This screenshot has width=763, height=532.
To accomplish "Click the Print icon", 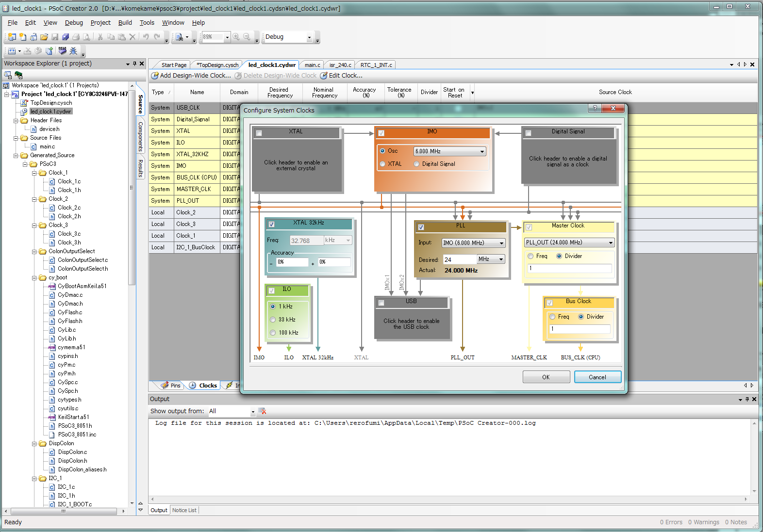I will [x=76, y=37].
